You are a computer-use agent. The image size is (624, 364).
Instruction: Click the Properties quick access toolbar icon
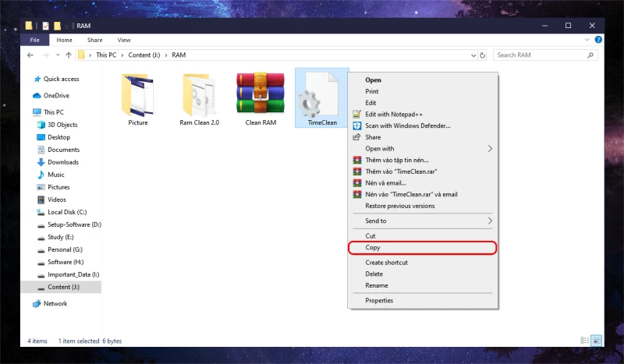click(46, 26)
